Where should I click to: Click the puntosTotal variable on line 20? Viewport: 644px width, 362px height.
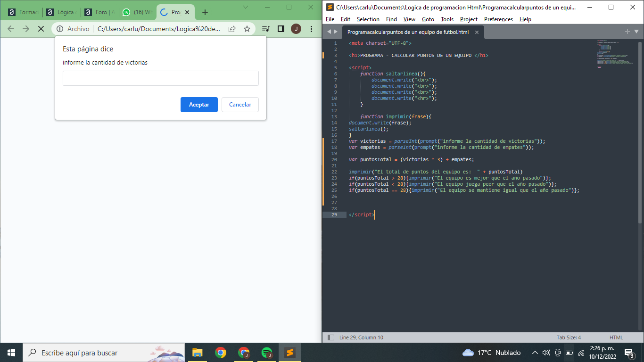(376, 159)
